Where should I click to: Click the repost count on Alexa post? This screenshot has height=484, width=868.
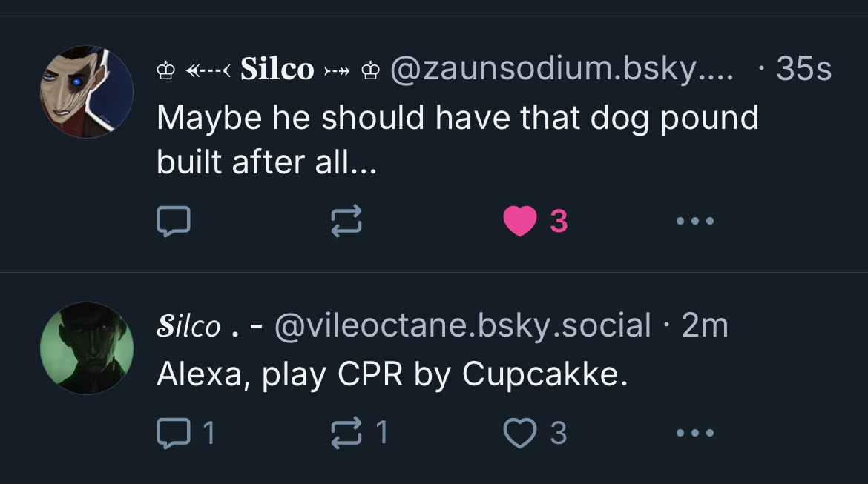381,433
